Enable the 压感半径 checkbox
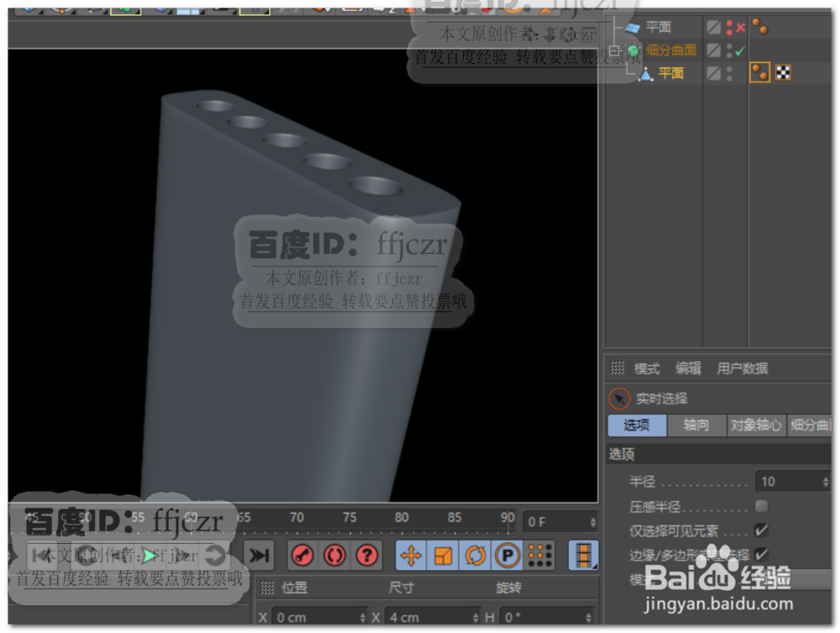Screen dimensions: 840x633 (761, 506)
